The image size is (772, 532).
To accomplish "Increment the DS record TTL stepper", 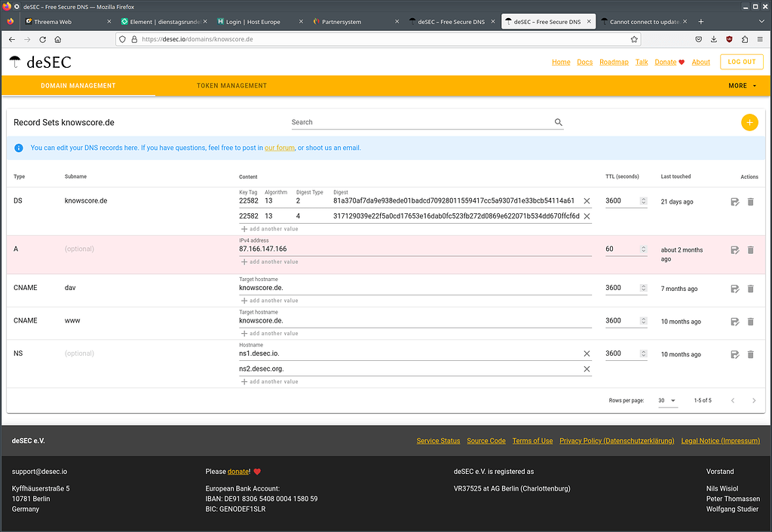I will tap(644, 198).
